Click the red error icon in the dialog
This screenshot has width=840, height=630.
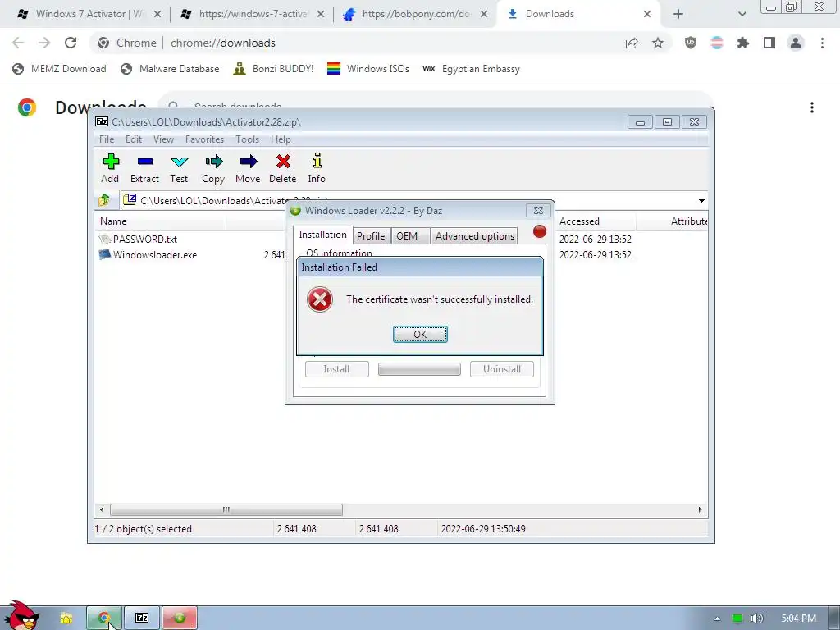[x=320, y=299]
